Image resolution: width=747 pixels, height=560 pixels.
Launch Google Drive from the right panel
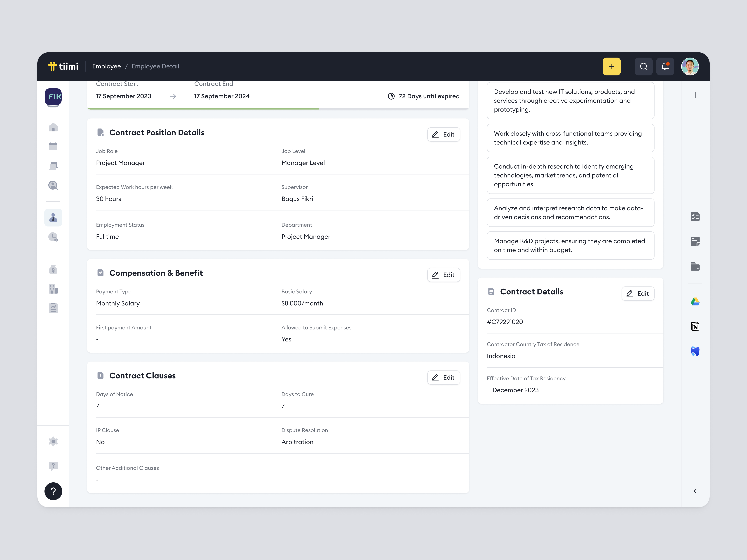pos(695,301)
